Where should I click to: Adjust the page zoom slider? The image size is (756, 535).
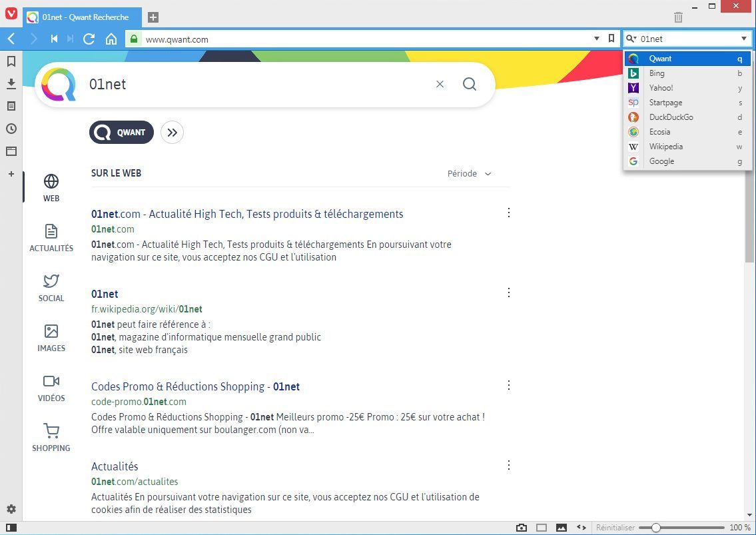(x=656, y=528)
